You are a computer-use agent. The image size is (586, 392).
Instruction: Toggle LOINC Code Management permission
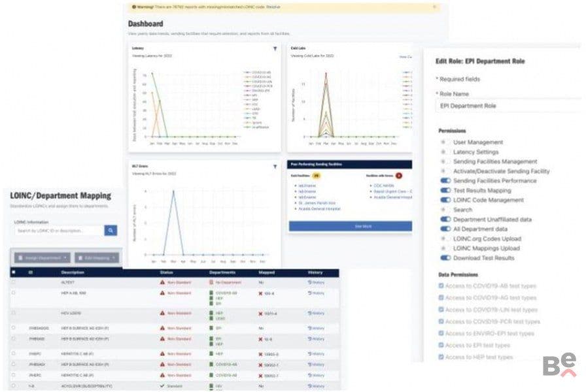445,200
